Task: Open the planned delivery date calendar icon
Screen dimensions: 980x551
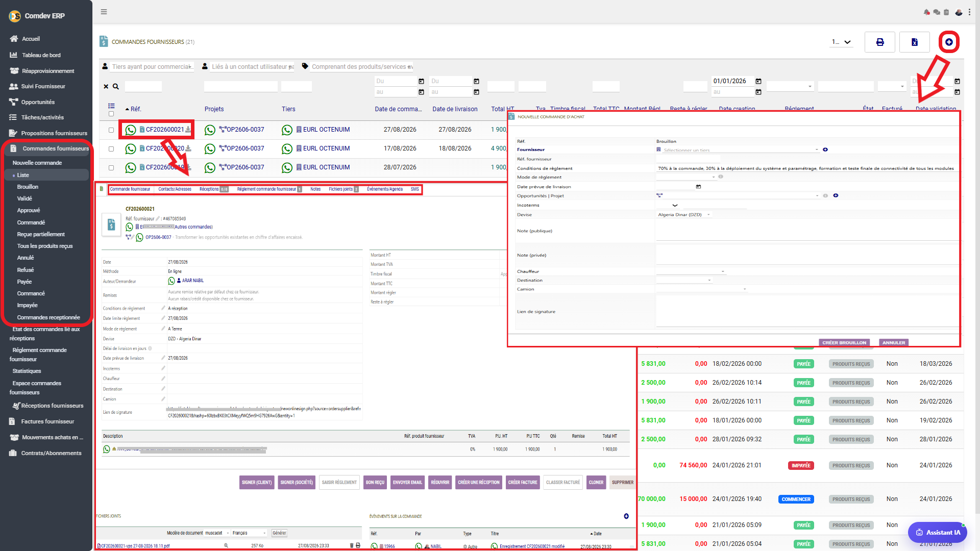Action: 698,187
